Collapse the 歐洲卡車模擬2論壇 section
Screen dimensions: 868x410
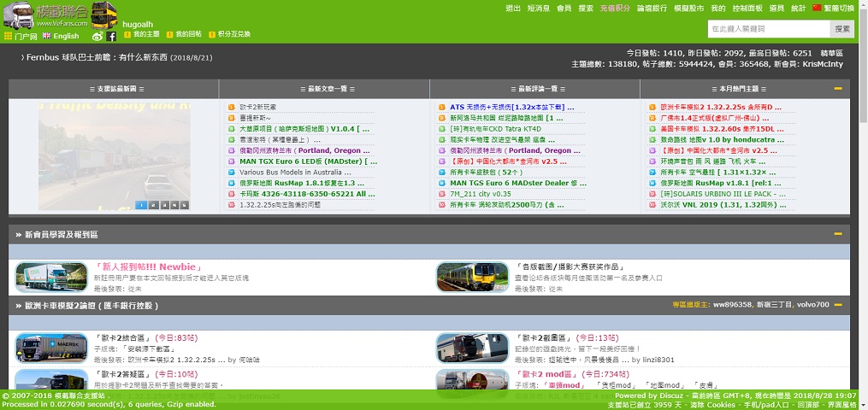[838, 305]
